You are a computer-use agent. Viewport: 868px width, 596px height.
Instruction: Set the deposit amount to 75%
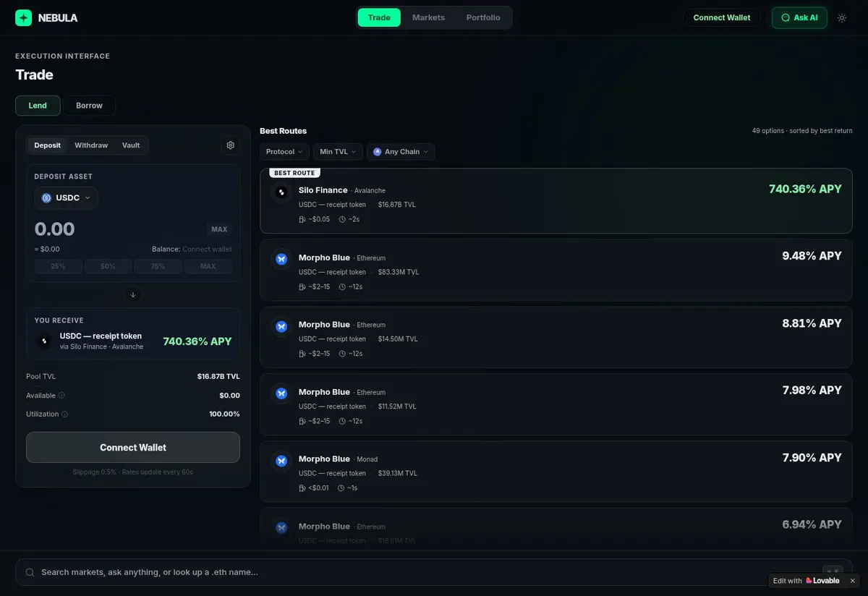pos(158,266)
